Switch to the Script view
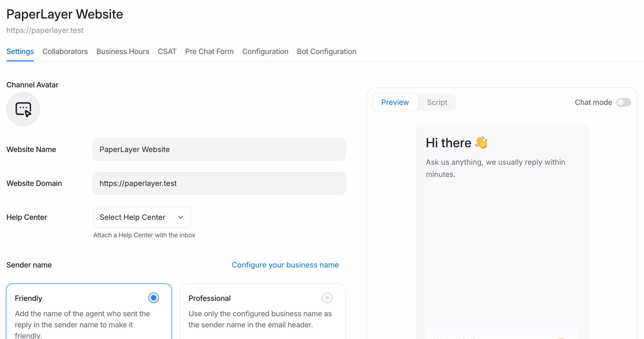Image resolution: width=644 pixels, height=339 pixels. click(x=437, y=102)
